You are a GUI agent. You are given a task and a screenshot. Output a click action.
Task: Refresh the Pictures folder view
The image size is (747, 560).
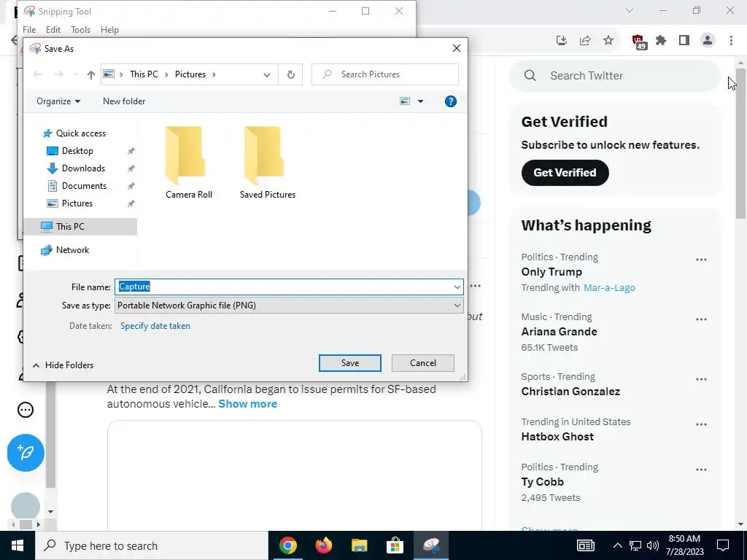(x=290, y=75)
